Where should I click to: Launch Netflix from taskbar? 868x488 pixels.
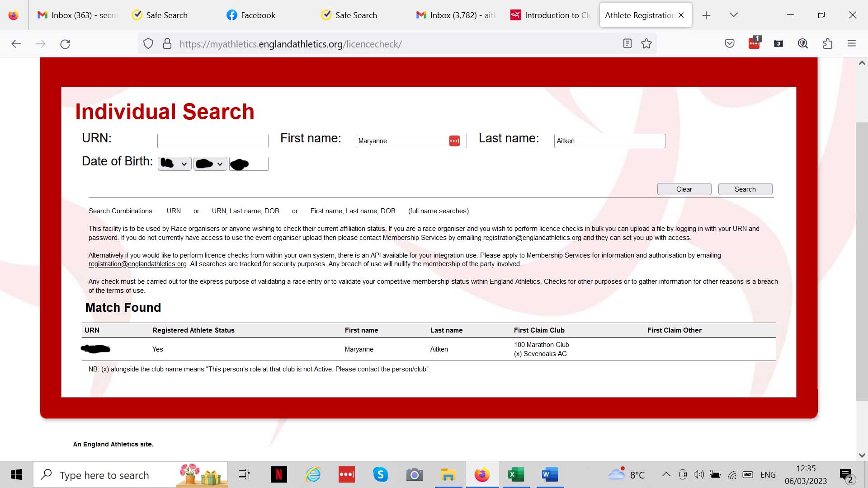tap(279, 475)
